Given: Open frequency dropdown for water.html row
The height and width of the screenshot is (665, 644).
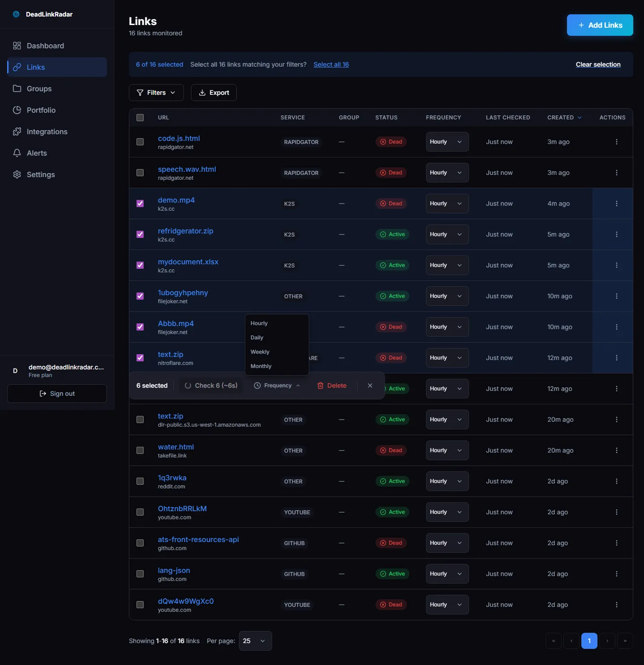Looking at the screenshot, I should (x=447, y=450).
